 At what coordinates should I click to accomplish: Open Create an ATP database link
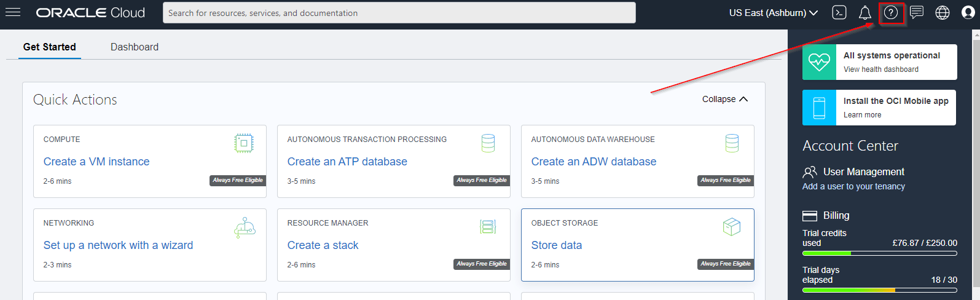(x=347, y=162)
